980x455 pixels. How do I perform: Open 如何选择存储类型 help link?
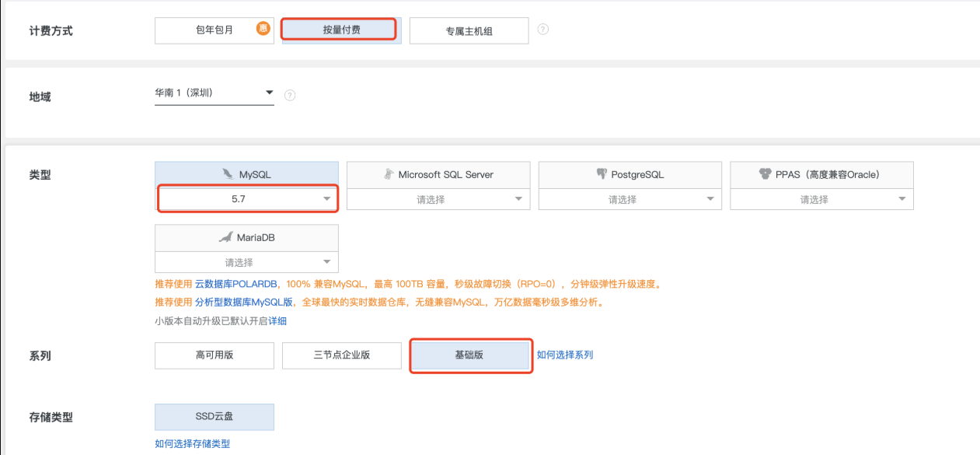193,444
